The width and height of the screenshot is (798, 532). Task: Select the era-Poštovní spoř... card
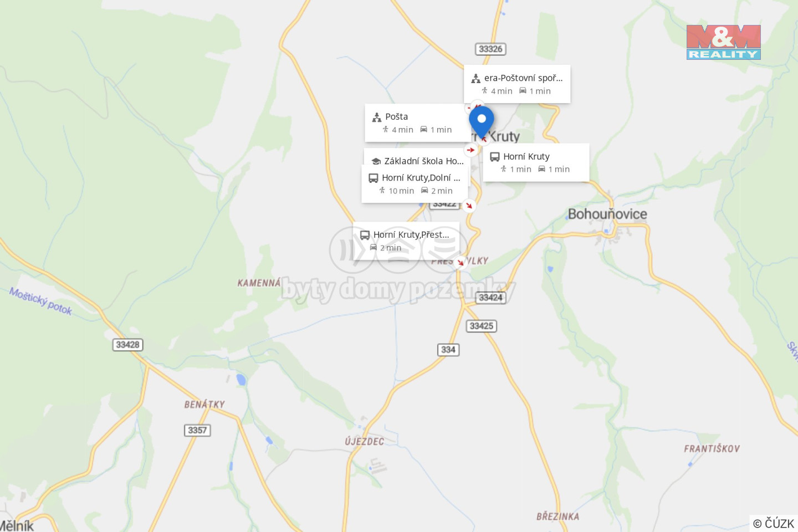point(517,84)
